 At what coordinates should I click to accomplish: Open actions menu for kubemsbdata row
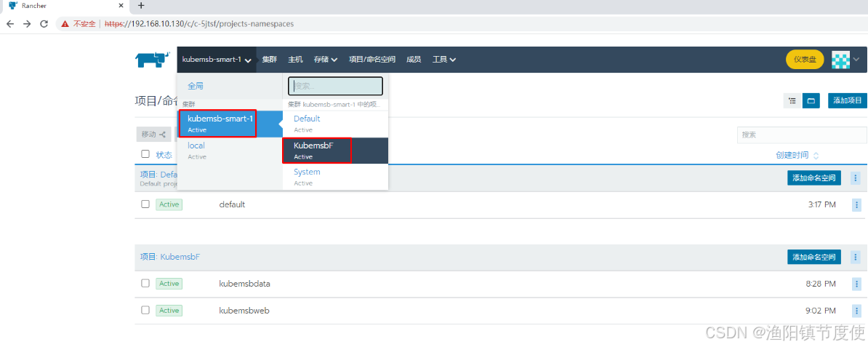pyautogui.click(x=856, y=284)
